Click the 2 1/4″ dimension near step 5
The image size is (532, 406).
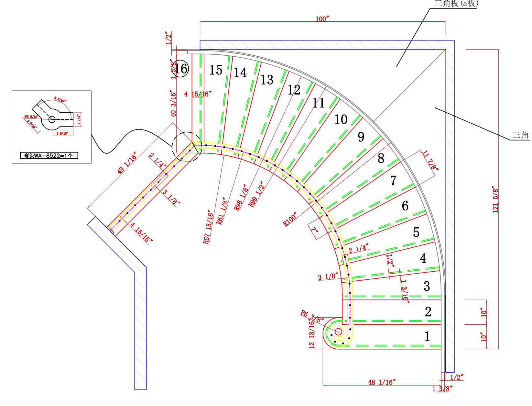point(359,248)
